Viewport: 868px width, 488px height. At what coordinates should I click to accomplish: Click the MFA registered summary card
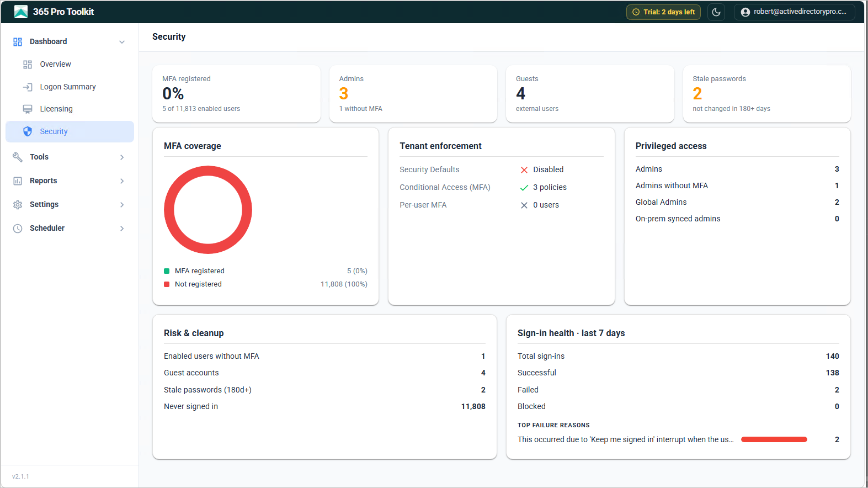pyautogui.click(x=236, y=94)
